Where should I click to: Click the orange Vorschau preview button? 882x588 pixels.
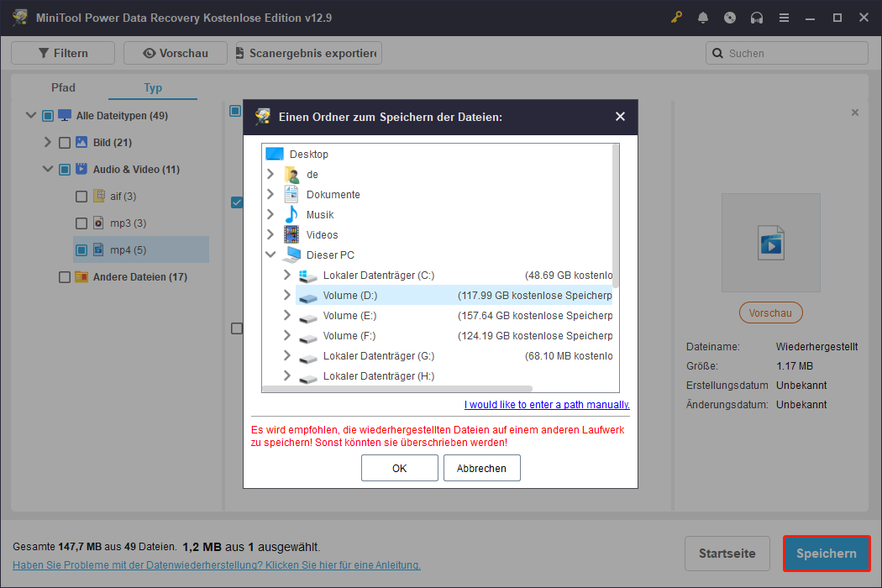[770, 312]
